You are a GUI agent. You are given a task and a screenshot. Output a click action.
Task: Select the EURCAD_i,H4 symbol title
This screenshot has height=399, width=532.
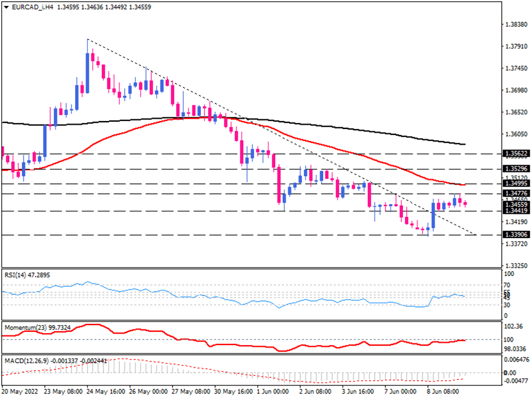coord(33,7)
